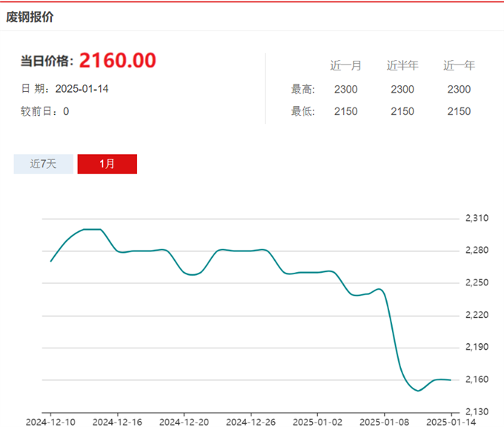This screenshot has width=504, height=427.
Task: Click x-axis label 2024-12-10
Action: click(50, 422)
